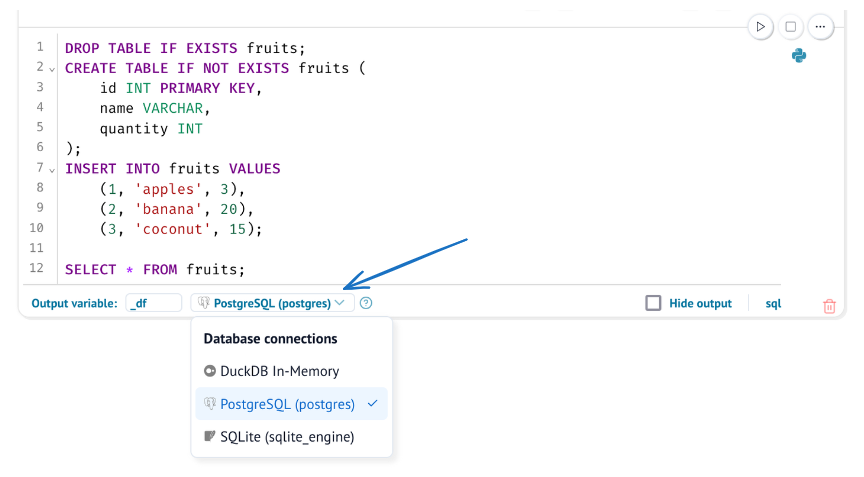The height and width of the screenshot is (477, 864).
Task: Choose SQLite (sqlite_engine) connection
Action: point(287,437)
